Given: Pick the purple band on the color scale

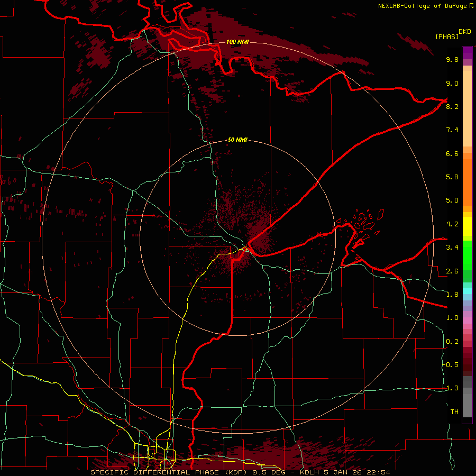Looking at the screenshot, I should click(467, 53).
